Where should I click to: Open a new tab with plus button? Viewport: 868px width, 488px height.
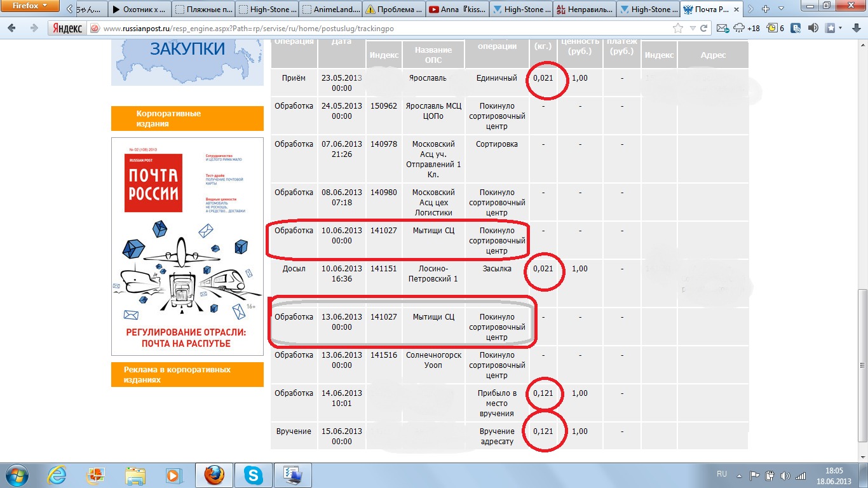[x=766, y=10]
